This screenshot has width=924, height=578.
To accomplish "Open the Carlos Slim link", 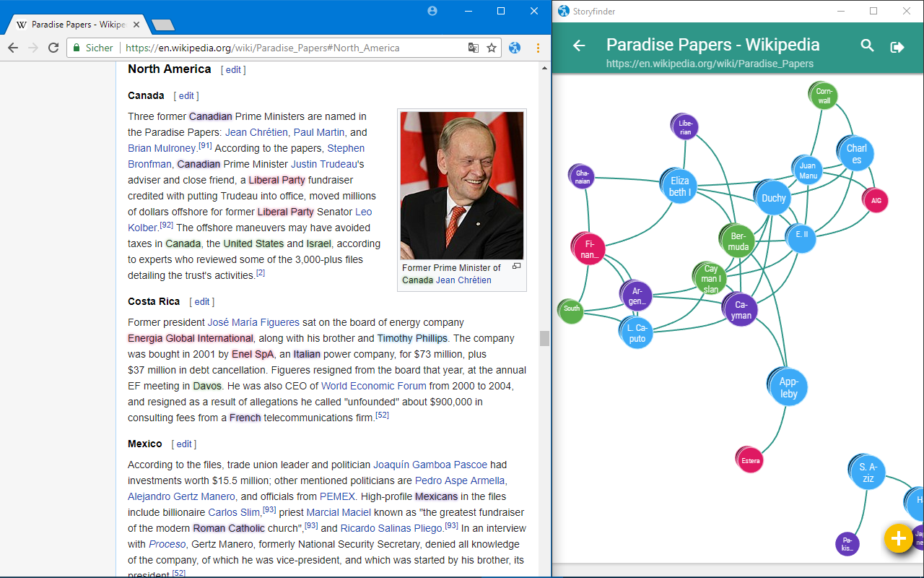I will click(x=235, y=512).
